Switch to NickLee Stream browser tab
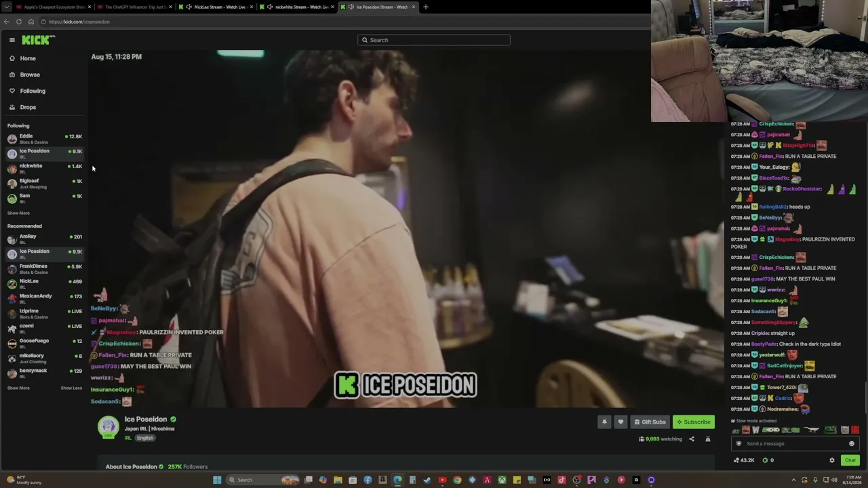 click(x=216, y=7)
